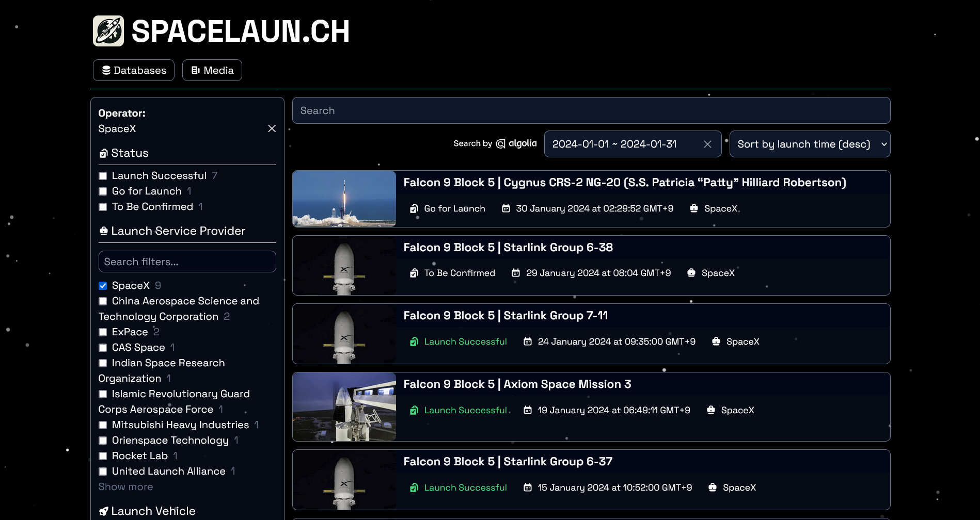Click the Starlink Group 6-38 rocket thumbnail

[x=344, y=266]
